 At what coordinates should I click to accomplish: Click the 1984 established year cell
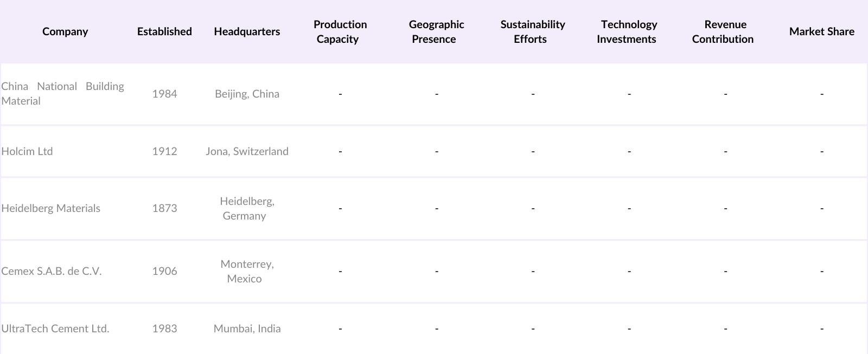tap(164, 94)
